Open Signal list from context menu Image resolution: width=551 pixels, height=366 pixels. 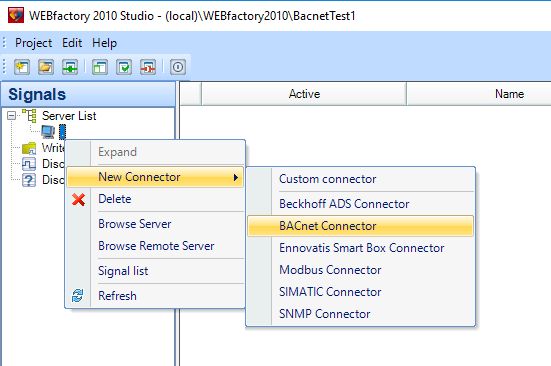[x=155, y=271]
